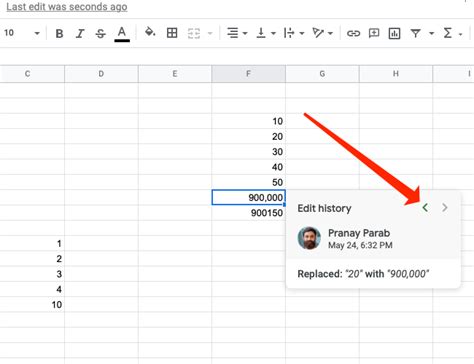Select column F cell with value 50

[x=249, y=182]
